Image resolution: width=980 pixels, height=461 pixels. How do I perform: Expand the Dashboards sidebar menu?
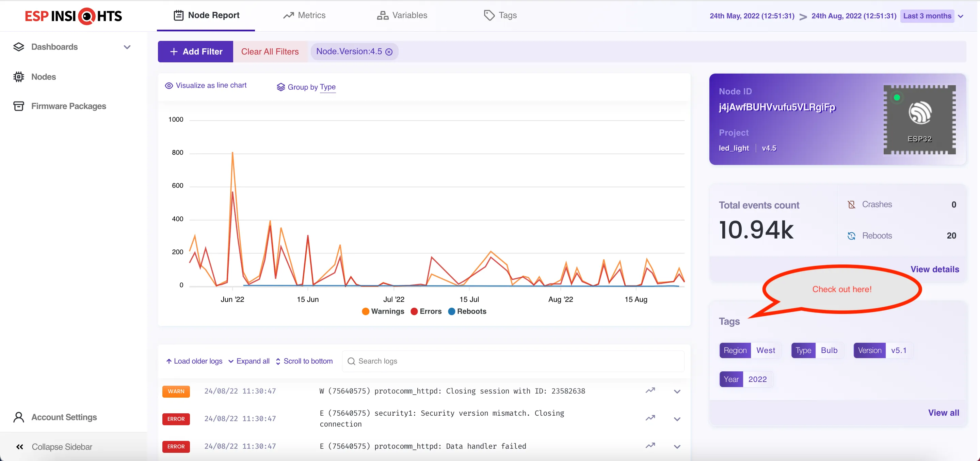point(127,47)
